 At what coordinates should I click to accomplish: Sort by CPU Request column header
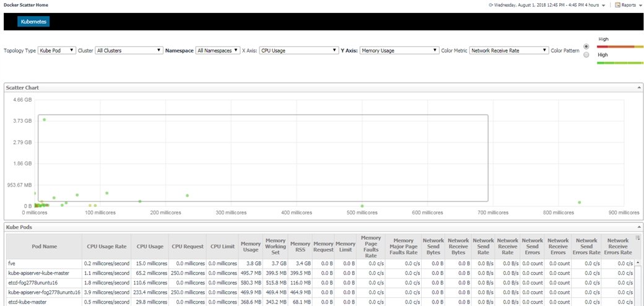(187, 247)
